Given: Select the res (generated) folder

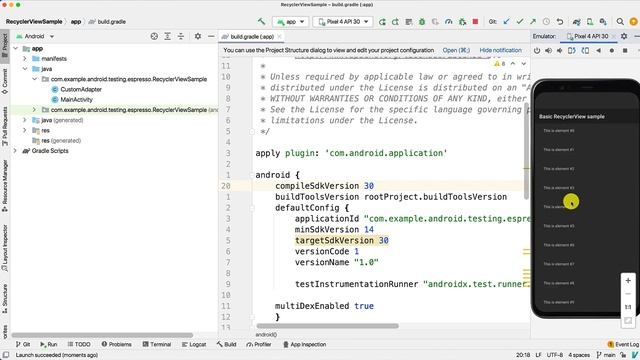Looking at the screenshot, I should point(57,140).
